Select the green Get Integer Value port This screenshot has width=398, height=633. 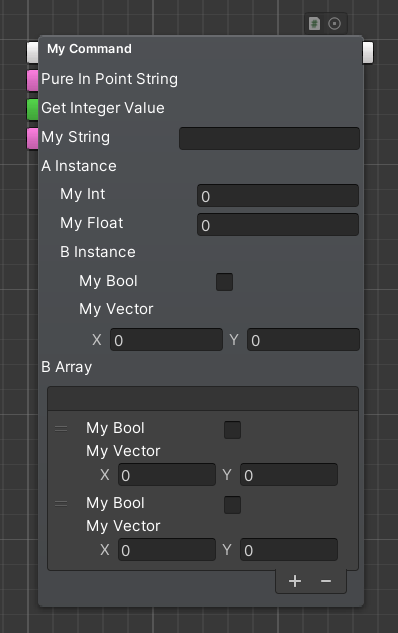pos(33,109)
